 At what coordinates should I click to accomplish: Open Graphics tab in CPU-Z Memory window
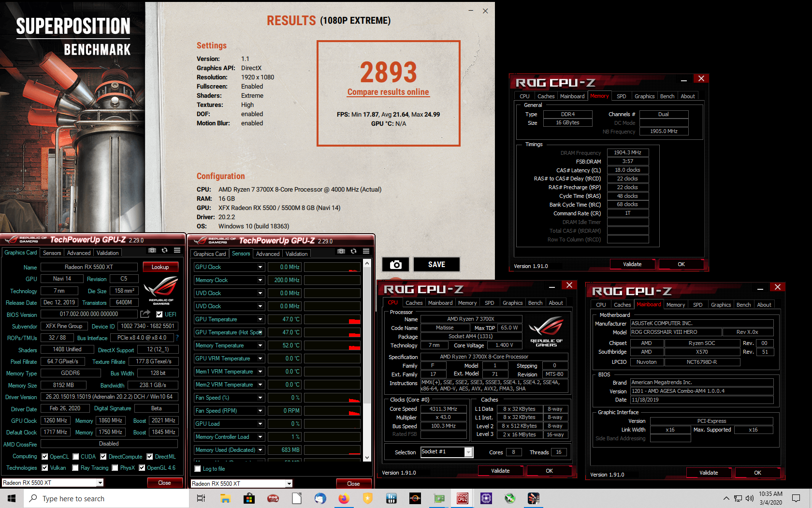click(x=644, y=96)
